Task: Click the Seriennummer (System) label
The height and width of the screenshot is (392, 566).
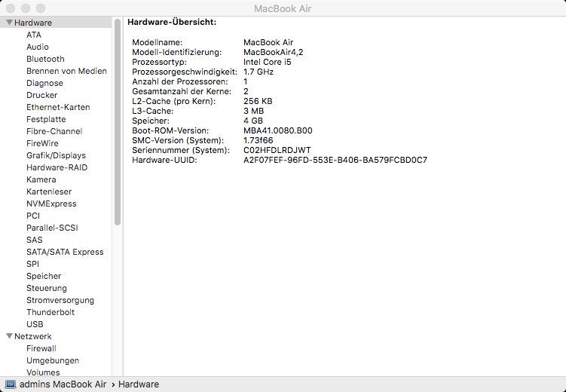Action: pos(181,150)
